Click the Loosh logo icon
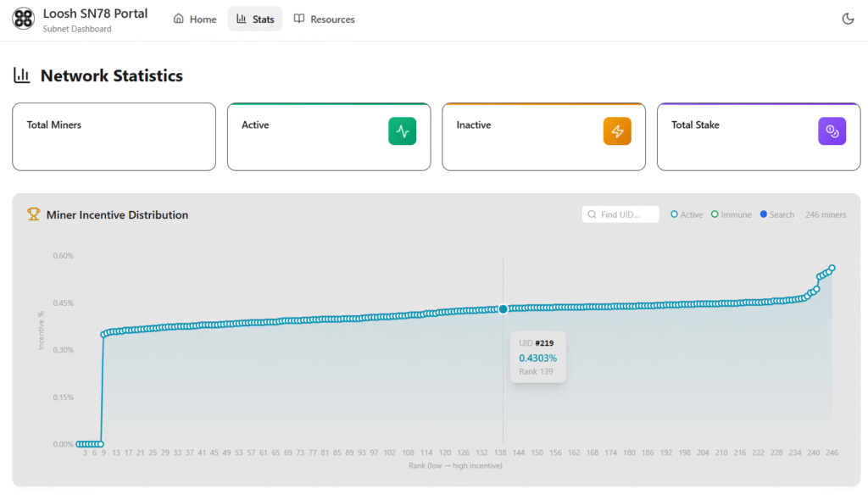Viewport: 868px width, 500px height. pyautogui.click(x=24, y=19)
